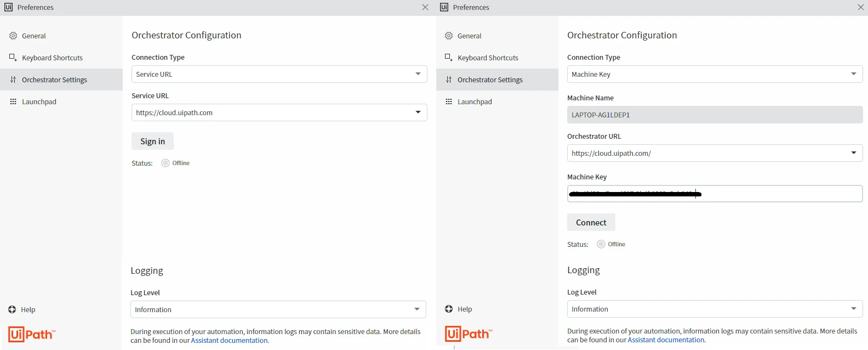Click the Orchestrator Settings sliders icon in right window
Screen dimensions: 868x350
(x=449, y=80)
